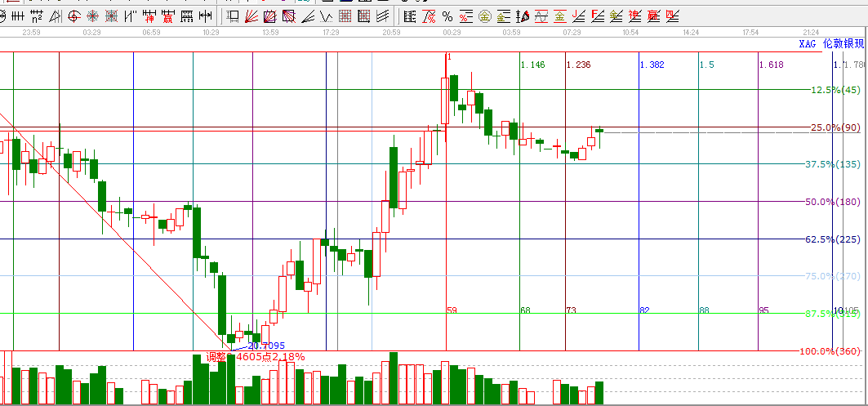Image resolution: width=868 pixels, height=406 pixels.
Task: Click the 1.382 blue time ratio label
Action: tap(652, 65)
